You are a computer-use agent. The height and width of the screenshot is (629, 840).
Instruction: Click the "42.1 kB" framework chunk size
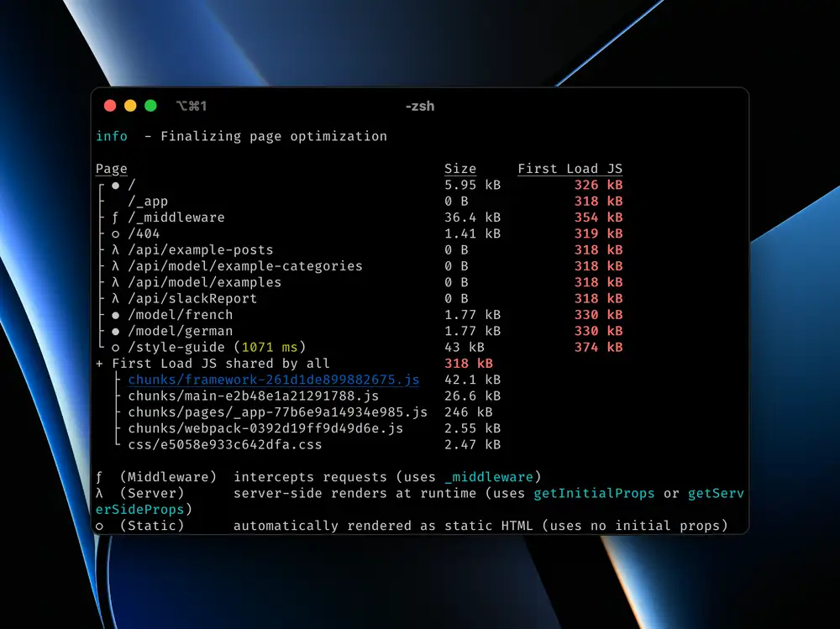(x=472, y=380)
